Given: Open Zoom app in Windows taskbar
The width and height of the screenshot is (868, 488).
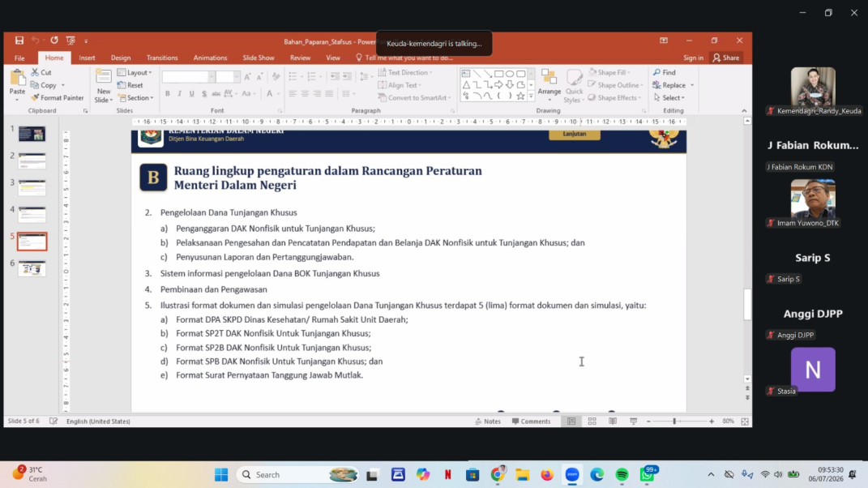Looking at the screenshot, I should click(x=572, y=475).
